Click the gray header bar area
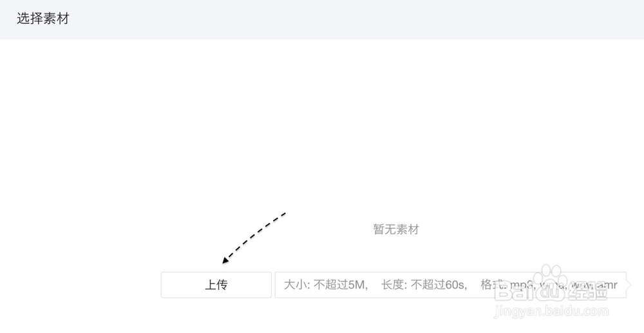Viewport: 644px width, 333px height. tap(322, 20)
